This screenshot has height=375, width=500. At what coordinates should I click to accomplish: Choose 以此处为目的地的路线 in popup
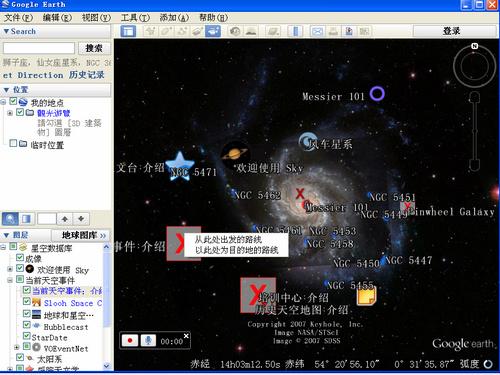click(x=237, y=250)
